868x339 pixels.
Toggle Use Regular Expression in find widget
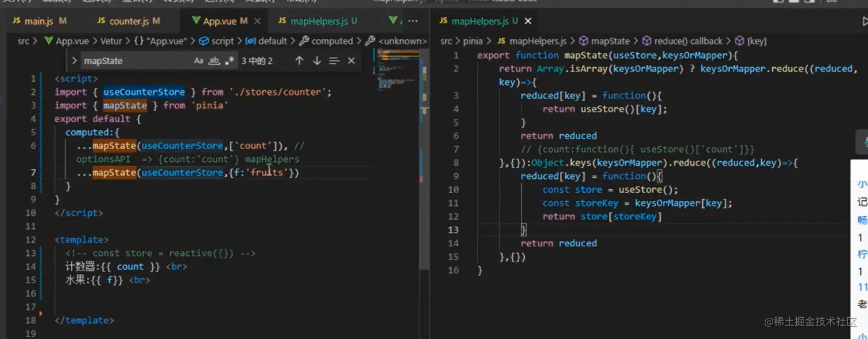pos(230,61)
